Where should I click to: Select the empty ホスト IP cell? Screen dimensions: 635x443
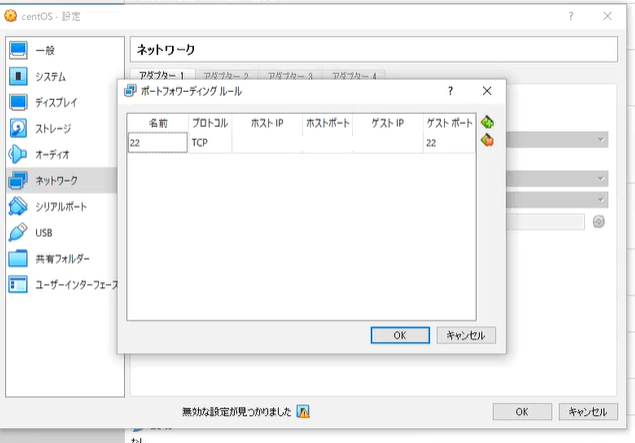(x=267, y=143)
